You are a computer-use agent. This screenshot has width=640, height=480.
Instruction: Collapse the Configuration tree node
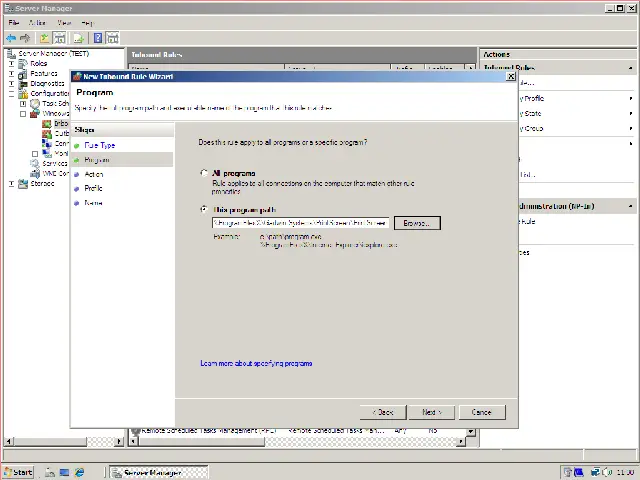pyautogui.click(x=12, y=93)
